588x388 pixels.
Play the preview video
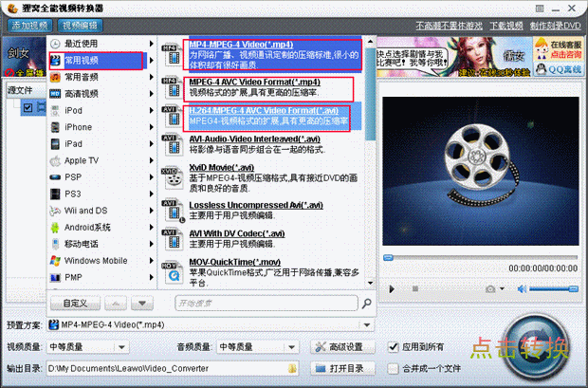(392, 289)
